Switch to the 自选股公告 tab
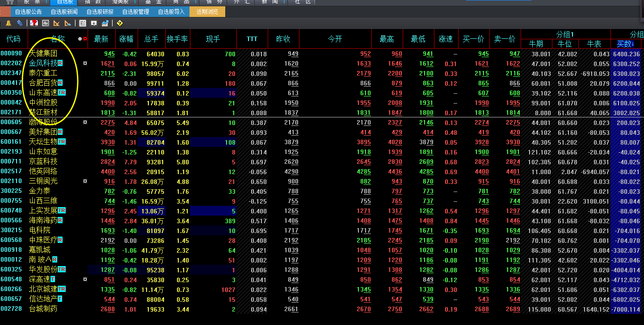 [x=28, y=12]
